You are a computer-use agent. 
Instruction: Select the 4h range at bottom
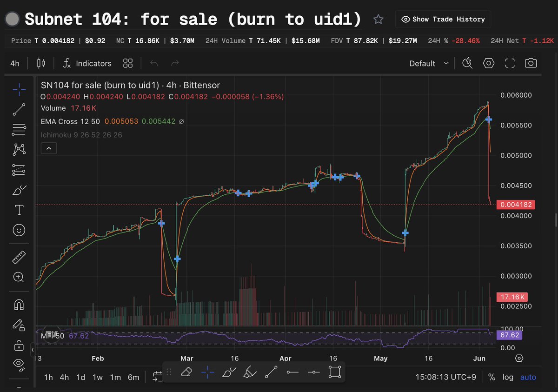pos(64,377)
